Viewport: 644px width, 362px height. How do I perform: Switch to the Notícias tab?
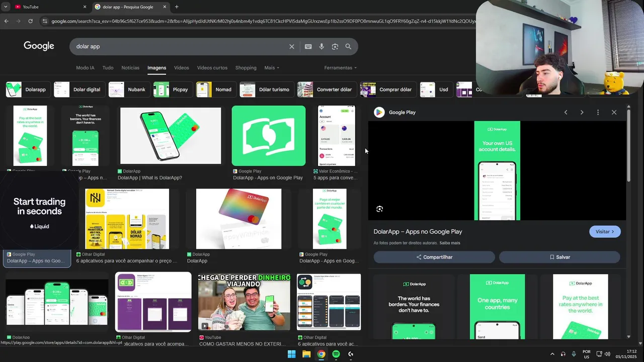130,67
